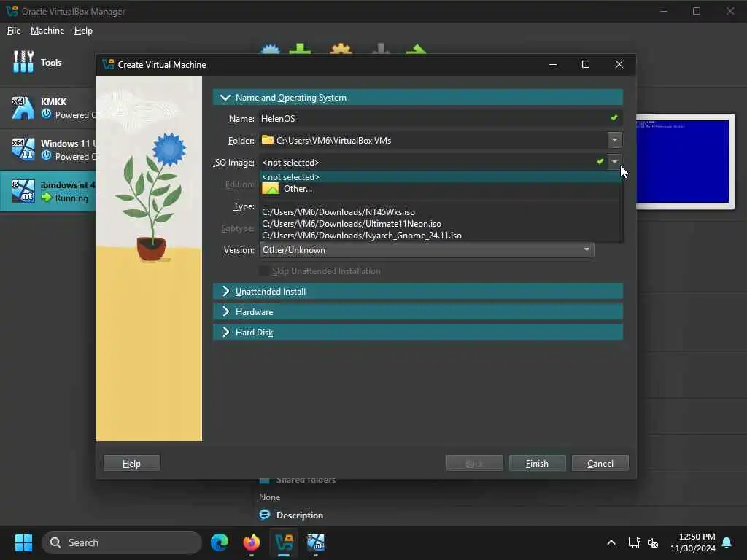Select the ibmdows nt 4 VM icon
Image resolution: width=747 pixels, height=560 pixels.
click(23, 191)
